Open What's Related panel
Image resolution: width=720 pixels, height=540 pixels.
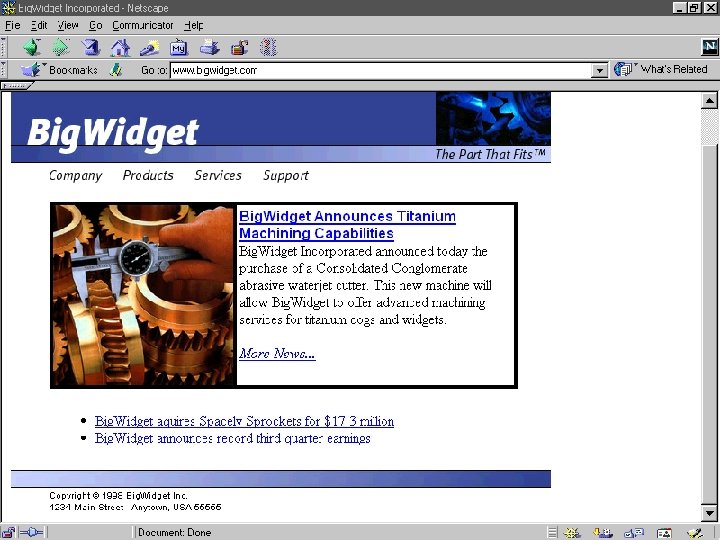(x=661, y=69)
